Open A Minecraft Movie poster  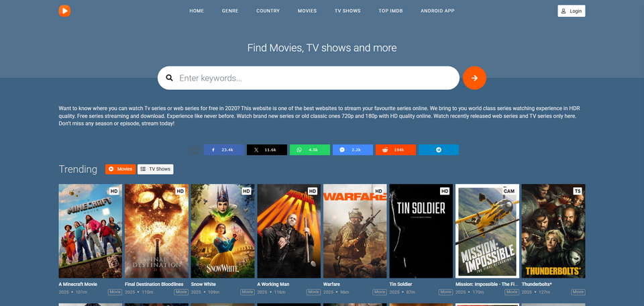click(91, 231)
